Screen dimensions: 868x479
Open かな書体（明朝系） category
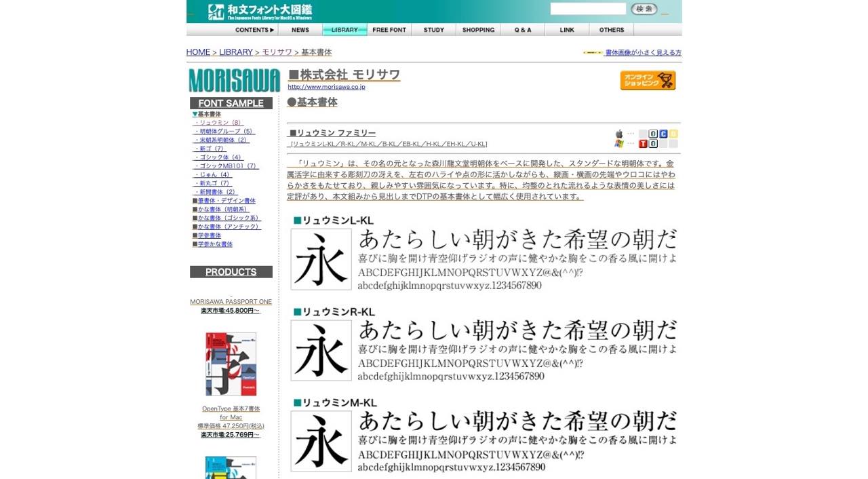(221, 210)
